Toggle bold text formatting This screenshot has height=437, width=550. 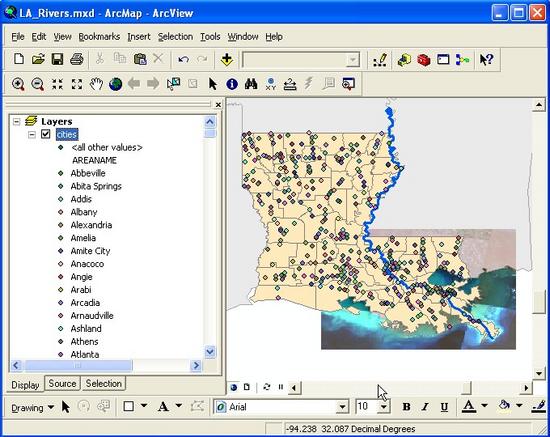coord(406,407)
